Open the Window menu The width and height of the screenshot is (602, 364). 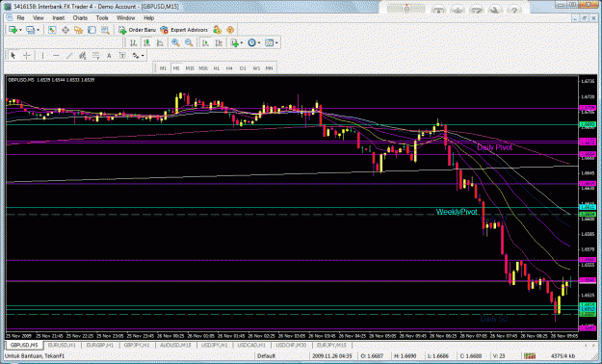pyautogui.click(x=125, y=18)
